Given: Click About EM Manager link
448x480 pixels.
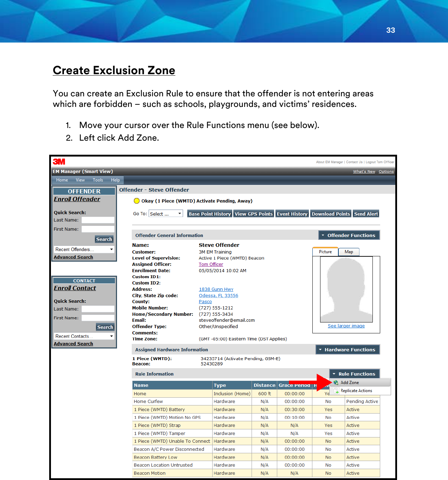Looking at the screenshot, I should tap(330, 162).
